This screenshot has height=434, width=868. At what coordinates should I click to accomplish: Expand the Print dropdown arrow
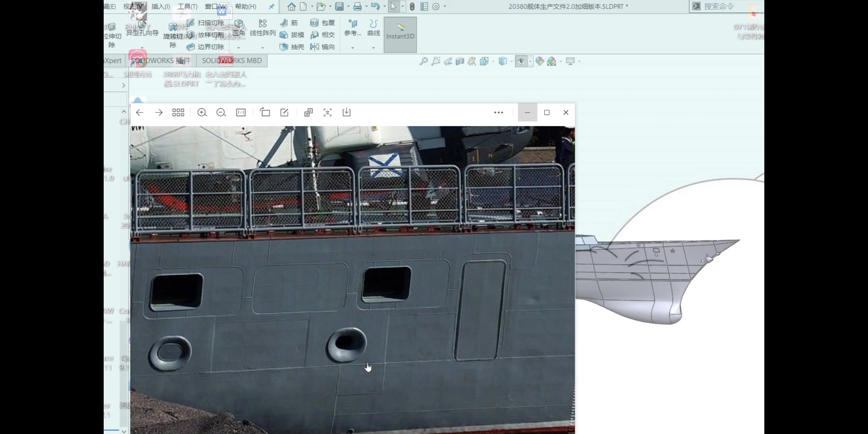click(366, 6)
